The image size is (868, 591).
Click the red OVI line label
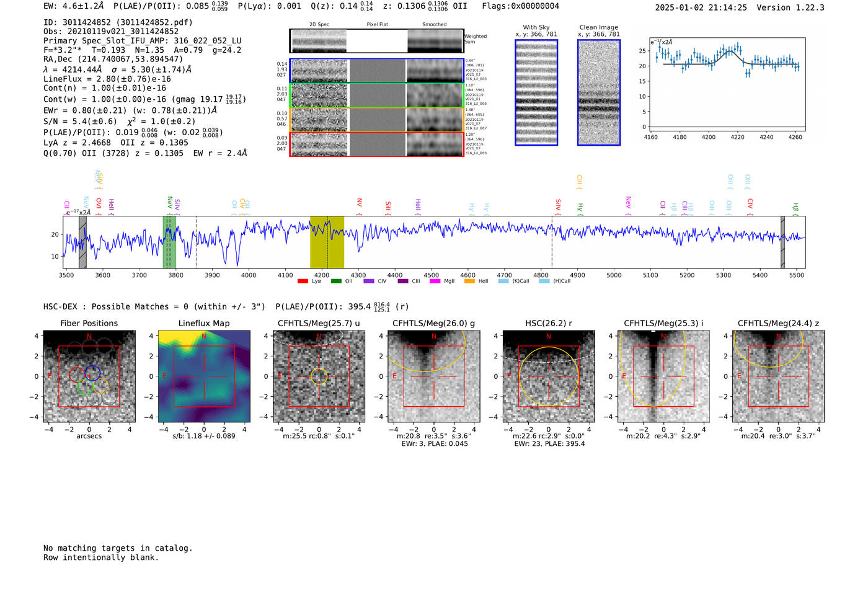[x=99, y=206]
